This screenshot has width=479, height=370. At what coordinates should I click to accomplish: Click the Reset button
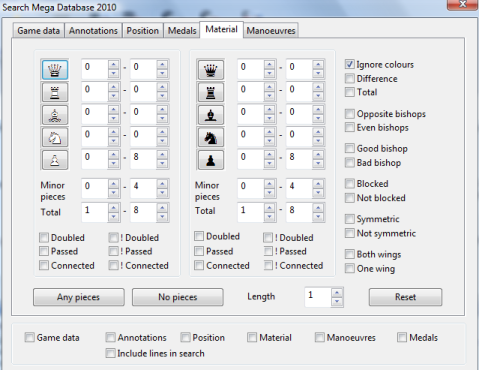(405, 297)
